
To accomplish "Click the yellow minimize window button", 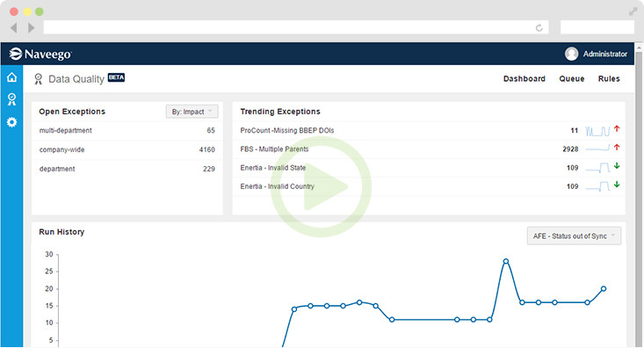I will point(26,11).
